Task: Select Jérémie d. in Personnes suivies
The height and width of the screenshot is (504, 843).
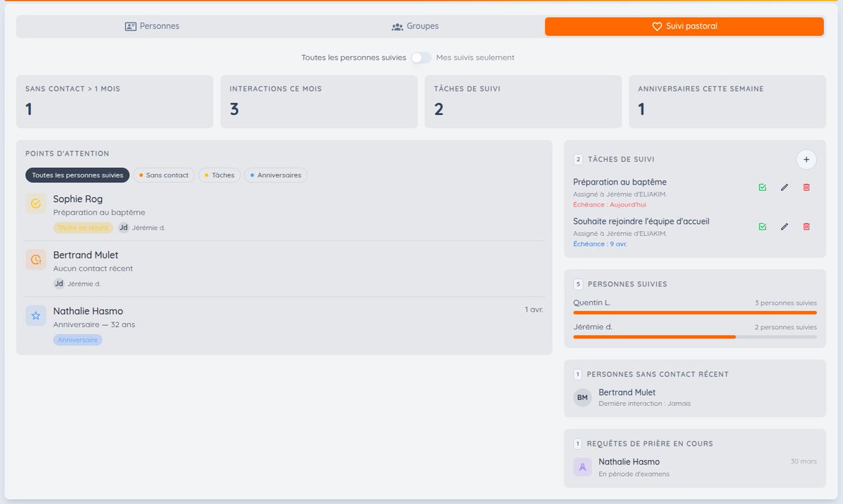Action: coord(592,327)
